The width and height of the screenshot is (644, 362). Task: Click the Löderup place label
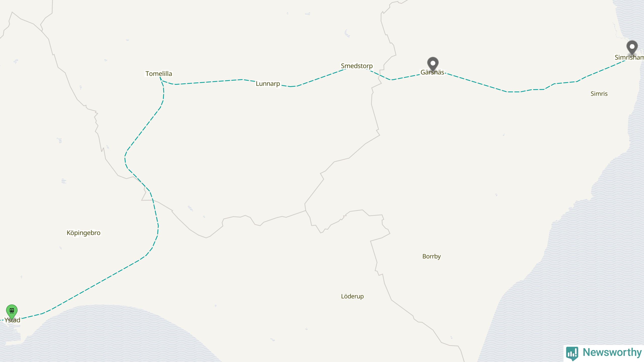[x=352, y=296]
